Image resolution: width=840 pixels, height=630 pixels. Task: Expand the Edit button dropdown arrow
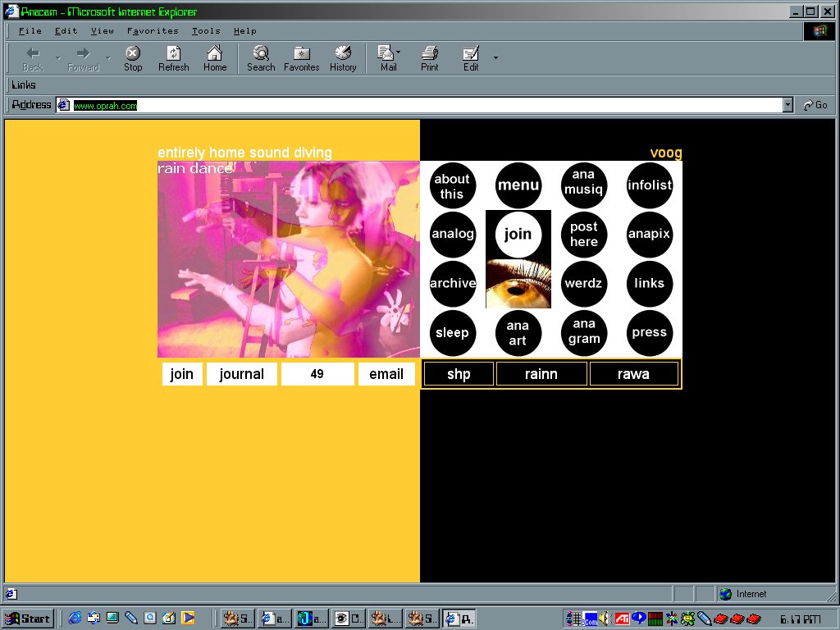495,58
